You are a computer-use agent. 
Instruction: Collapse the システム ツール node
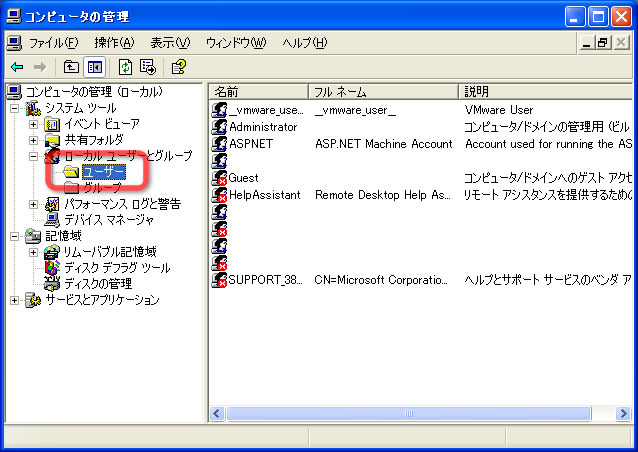[14, 108]
